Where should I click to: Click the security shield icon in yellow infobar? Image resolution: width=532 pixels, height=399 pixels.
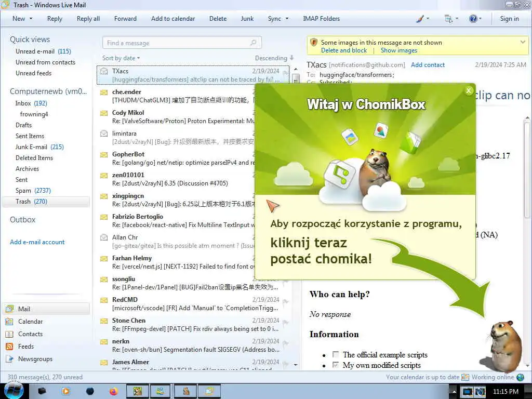pos(314,42)
